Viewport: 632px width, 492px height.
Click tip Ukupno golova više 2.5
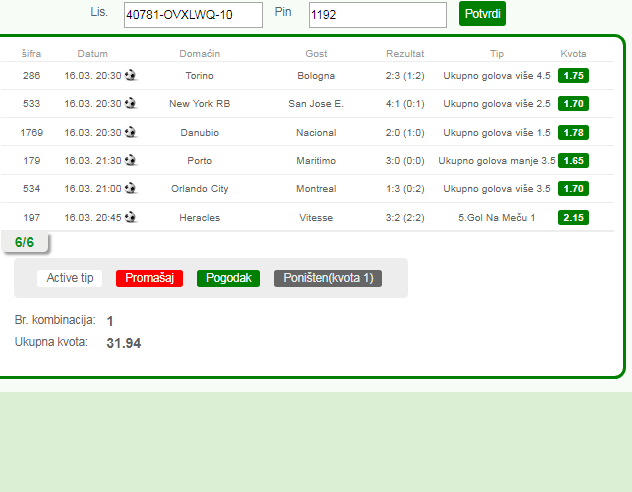coord(497,104)
